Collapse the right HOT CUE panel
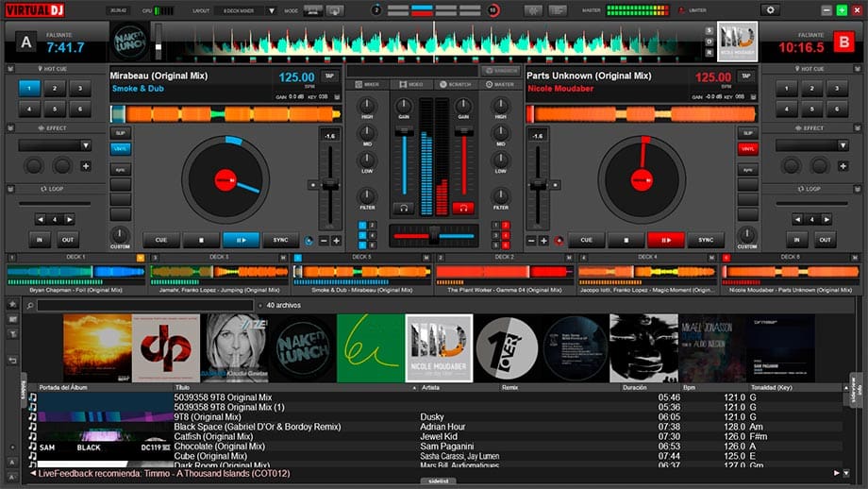Image resolution: width=868 pixels, height=489 pixels. tap(858, 69)
